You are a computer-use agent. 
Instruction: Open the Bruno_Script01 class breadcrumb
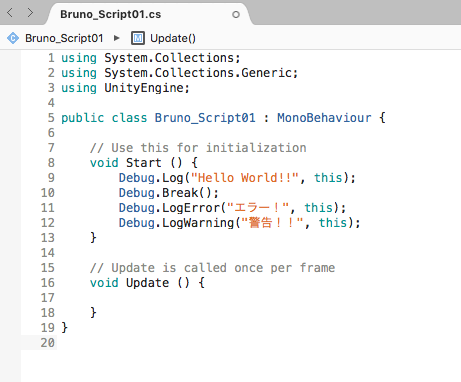(x=64, y=38)
